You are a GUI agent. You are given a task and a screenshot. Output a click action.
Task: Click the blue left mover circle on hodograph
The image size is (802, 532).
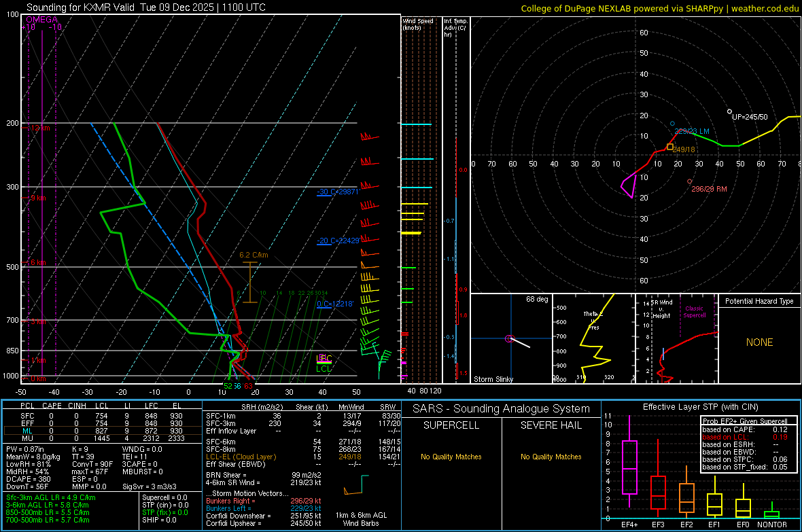(x=673, y=124)
